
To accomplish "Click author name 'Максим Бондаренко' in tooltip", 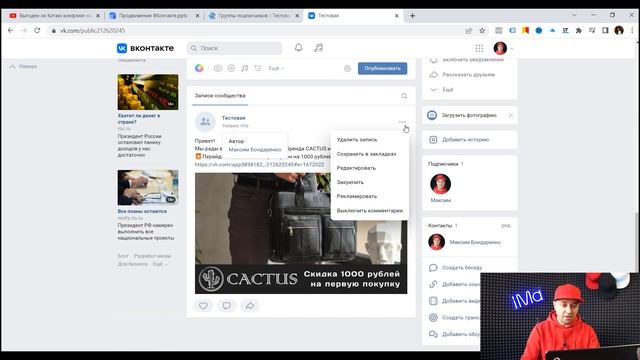I will pyautogui.click(x=255, y=150).
